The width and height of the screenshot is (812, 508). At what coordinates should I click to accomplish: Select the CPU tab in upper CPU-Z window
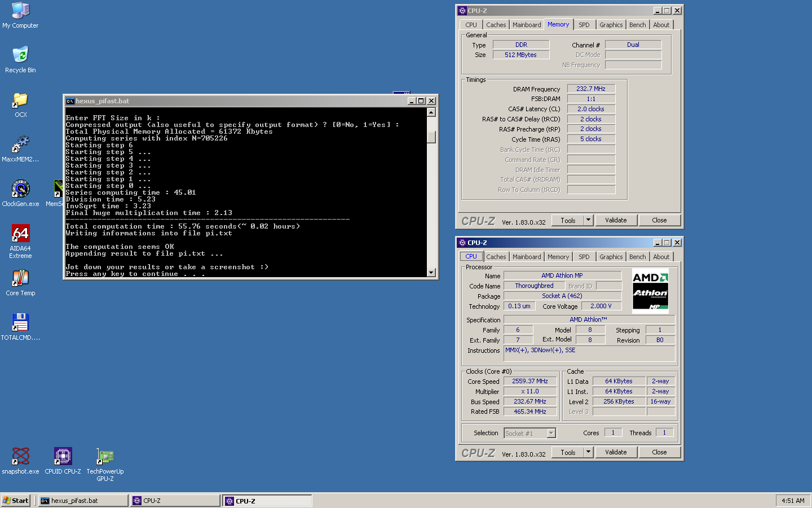pyautogui.click(x=471, y=25)
